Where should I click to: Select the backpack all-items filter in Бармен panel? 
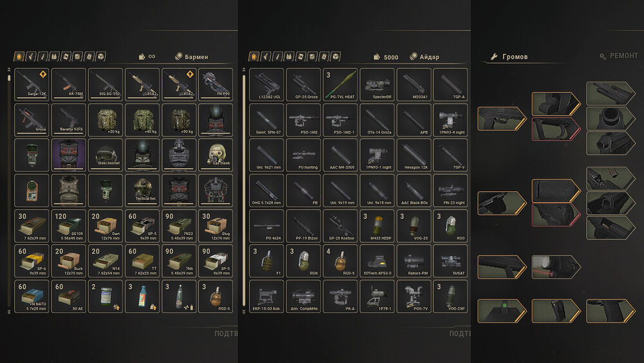pos(19,57)
